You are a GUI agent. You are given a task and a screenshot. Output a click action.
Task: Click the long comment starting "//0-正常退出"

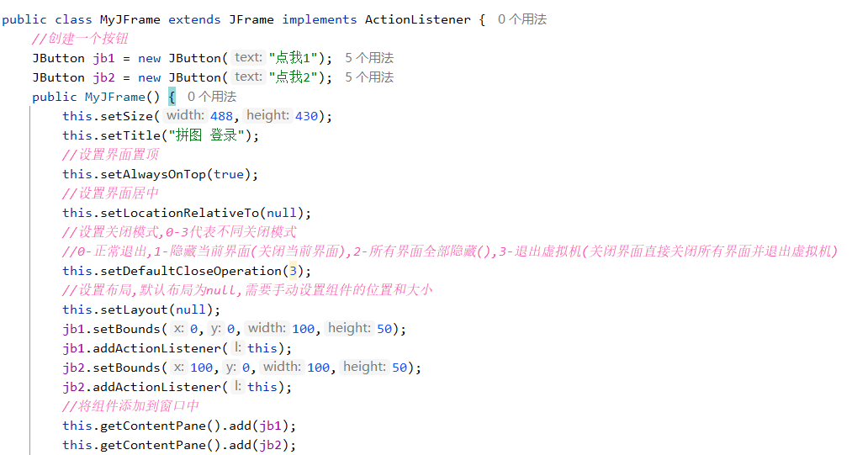point(449,251)
